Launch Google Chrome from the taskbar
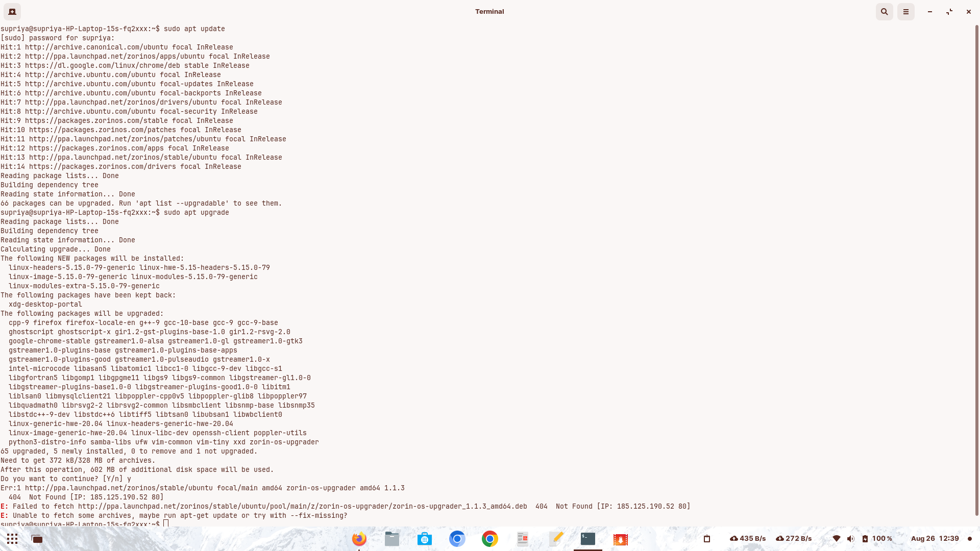This screenshot has height=551, width=980. tap(490, 539)
